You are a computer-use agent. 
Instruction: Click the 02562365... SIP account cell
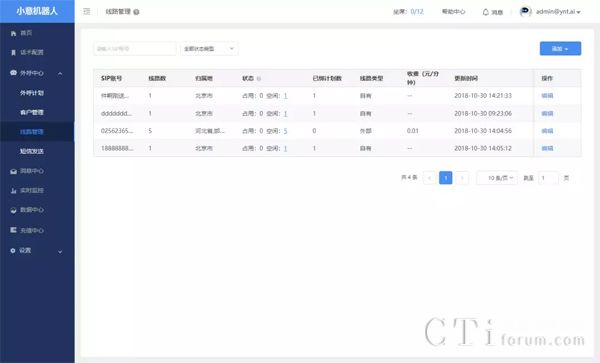tap(117, 131)
